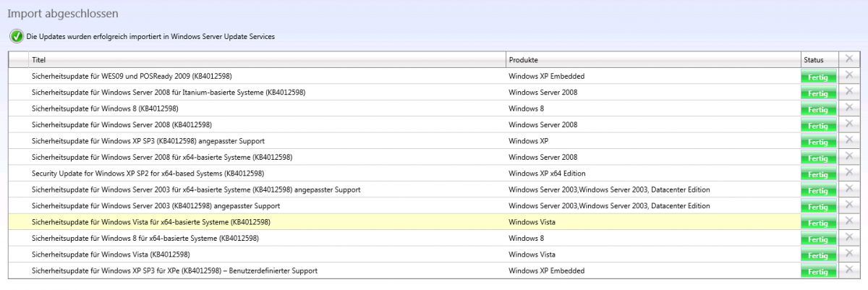Click Fertig status for Windows XP SP3 update
Image resolution: width=868 pixels, height=290 pixels.
pos(818,142)
